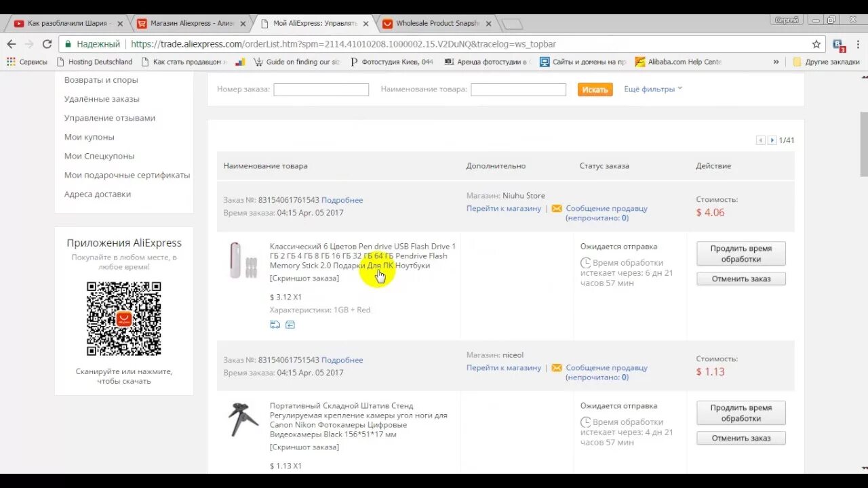This screenshot has height=488, width=868.
Task: Click the new tab button
Action: (x=512, y=24)
